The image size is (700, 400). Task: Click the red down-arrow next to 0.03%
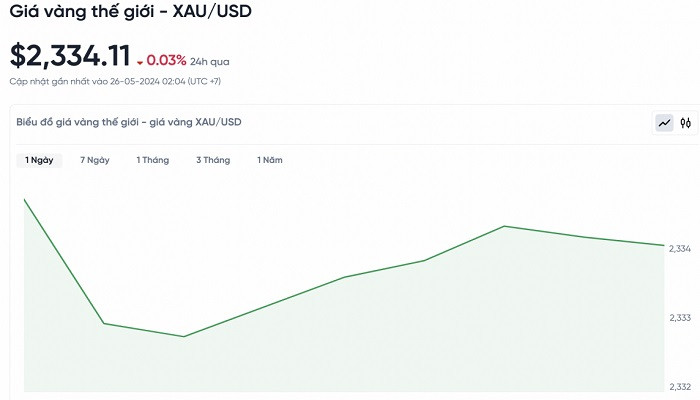click(140, 61)
